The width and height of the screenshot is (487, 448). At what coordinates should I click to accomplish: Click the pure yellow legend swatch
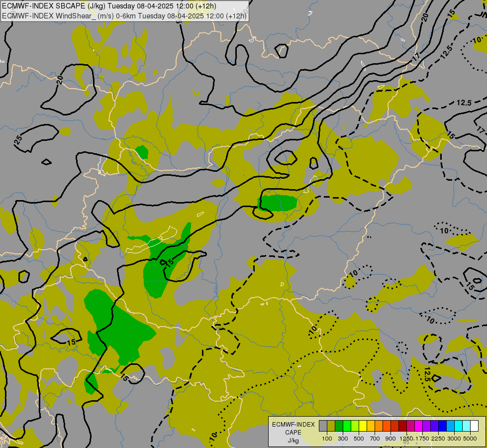(363, 426)
